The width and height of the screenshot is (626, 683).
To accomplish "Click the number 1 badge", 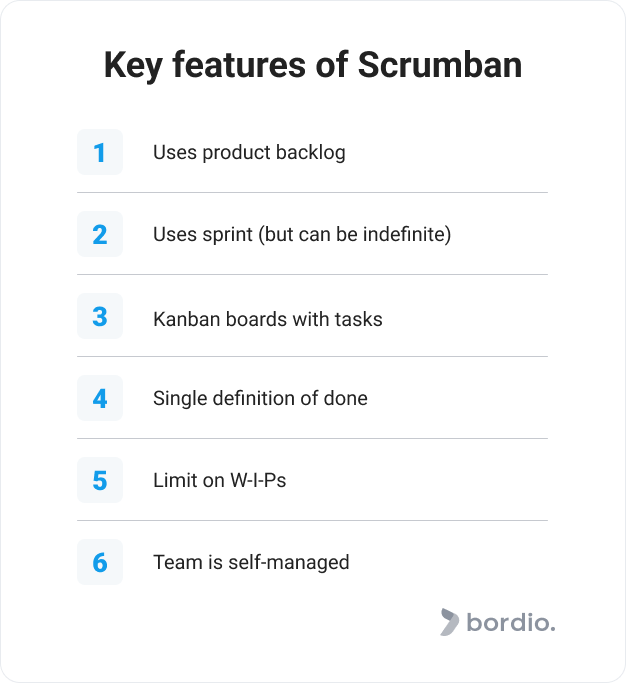I will 100,152.
